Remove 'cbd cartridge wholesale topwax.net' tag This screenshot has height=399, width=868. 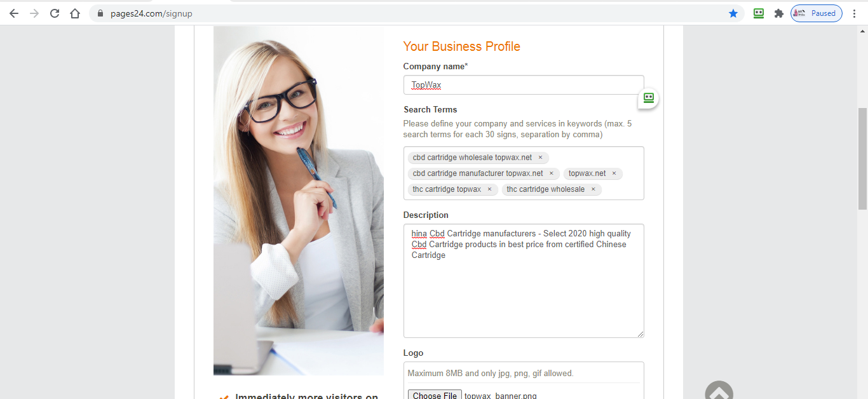pos(541,158)
